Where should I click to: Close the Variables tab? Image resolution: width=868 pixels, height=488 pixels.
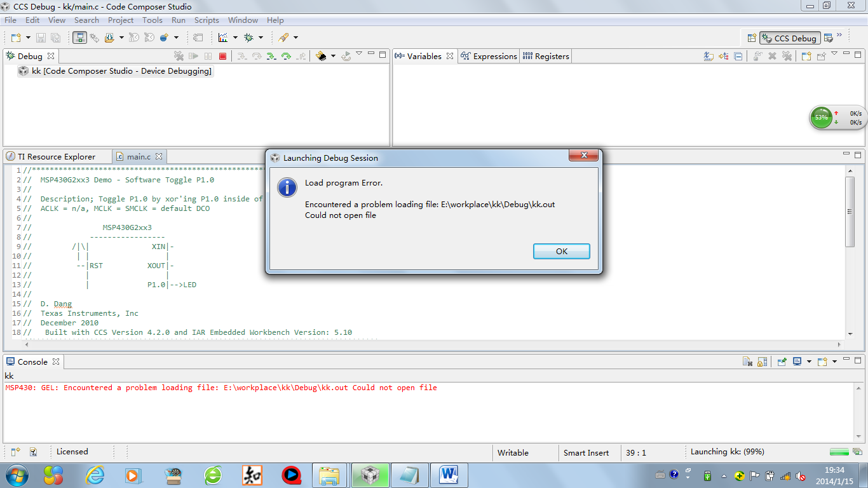tap(450, 56)
